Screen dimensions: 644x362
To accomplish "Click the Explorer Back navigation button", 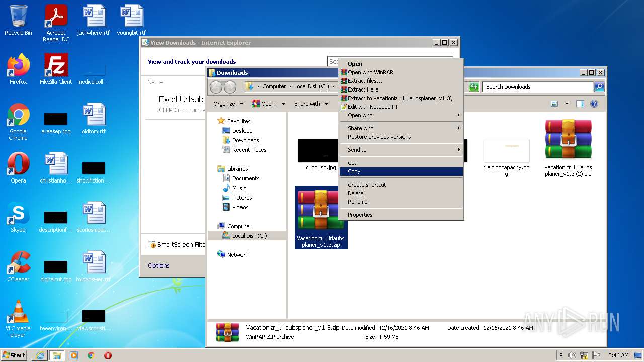I will (x=216, y=87).
